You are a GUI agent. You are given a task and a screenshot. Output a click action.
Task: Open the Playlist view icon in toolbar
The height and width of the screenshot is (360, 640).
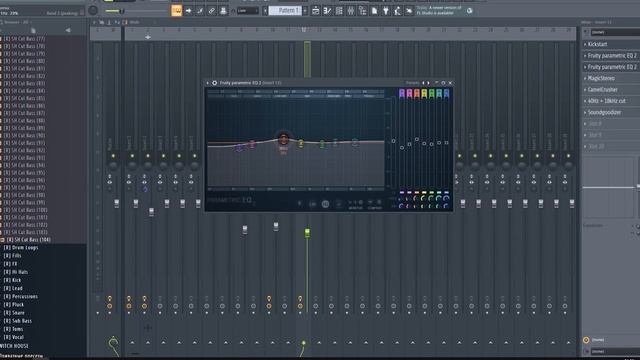[316, 11]
